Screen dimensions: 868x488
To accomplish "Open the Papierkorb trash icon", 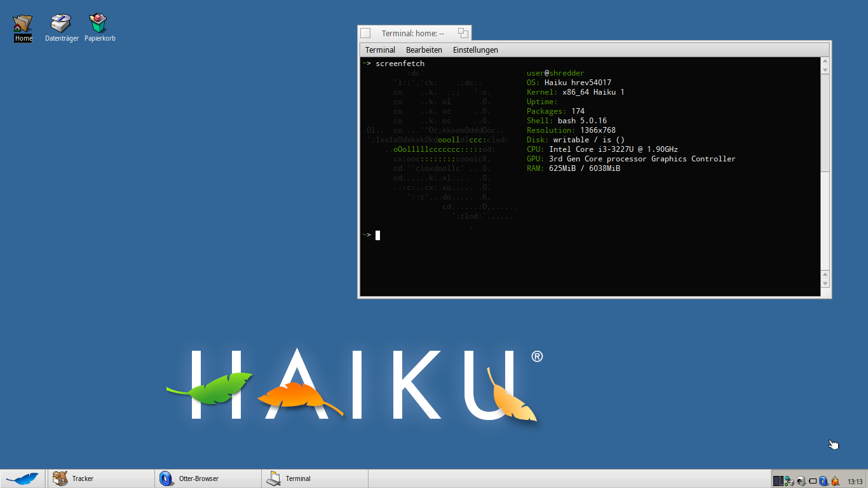I will pos(99,29).
